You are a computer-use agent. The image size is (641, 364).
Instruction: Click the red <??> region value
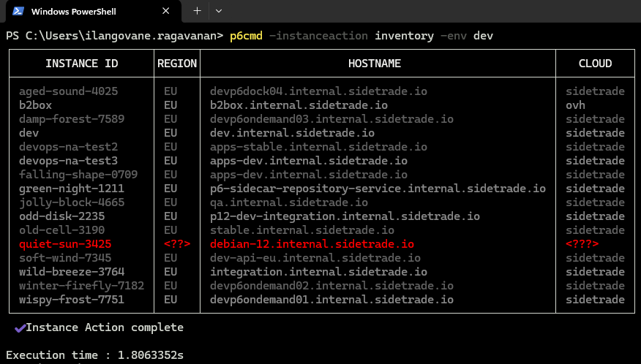pos(177,244)
